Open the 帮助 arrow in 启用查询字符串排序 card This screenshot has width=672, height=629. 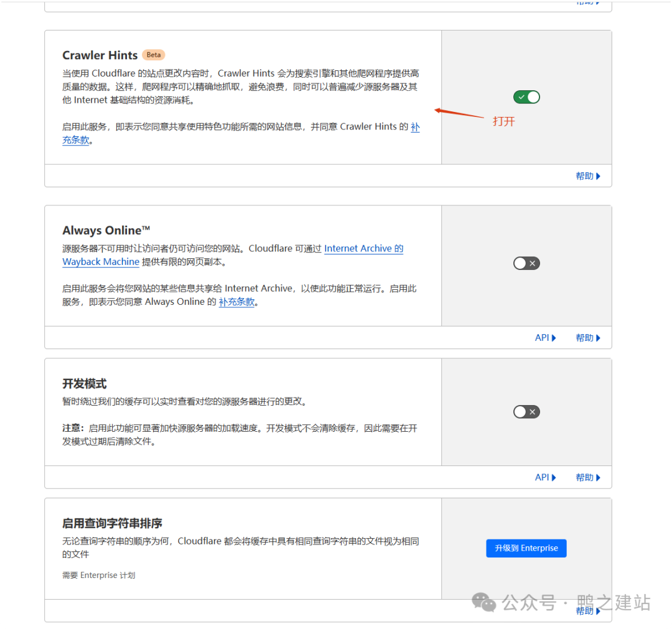pyautogui.click(x=599, y=611)
